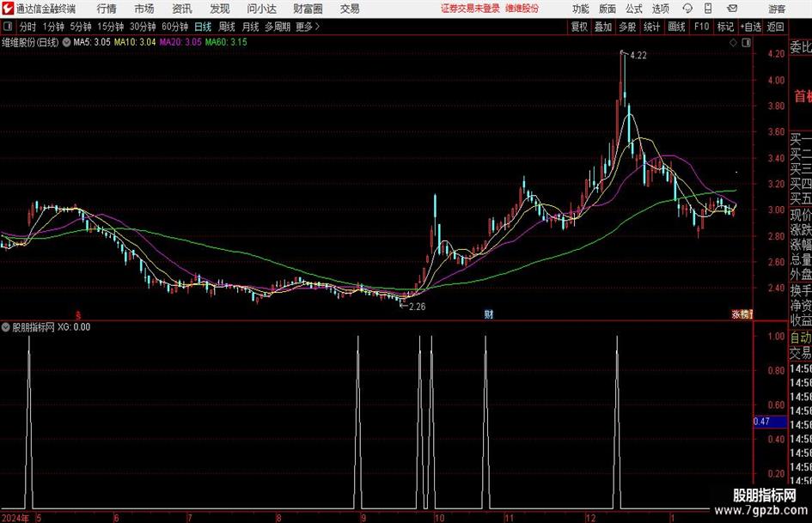Click the 通达信 red logo icon
812x523 pixels.
click(8, 9)
